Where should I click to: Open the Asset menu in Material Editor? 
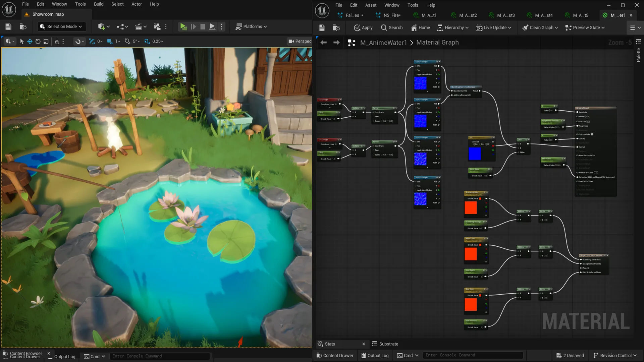371,5
